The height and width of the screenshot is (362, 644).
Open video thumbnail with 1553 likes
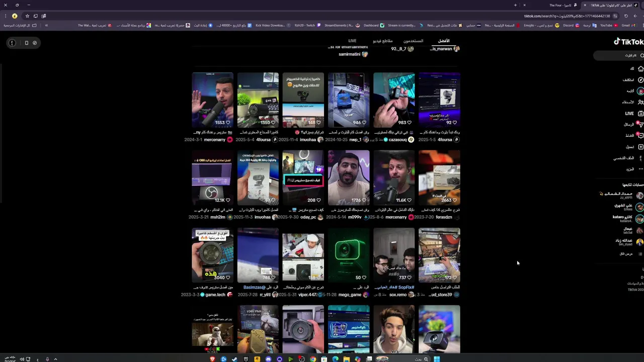[x=212, y=100]
